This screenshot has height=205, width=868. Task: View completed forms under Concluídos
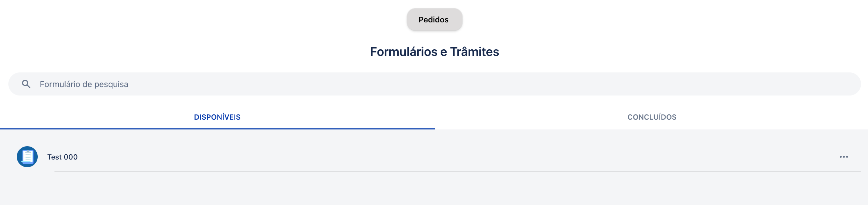pyautogui.click(x=652, y=117)
